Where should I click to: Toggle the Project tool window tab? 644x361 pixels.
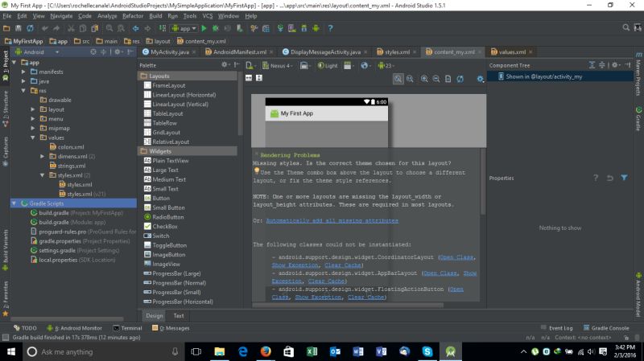(6, 67)
